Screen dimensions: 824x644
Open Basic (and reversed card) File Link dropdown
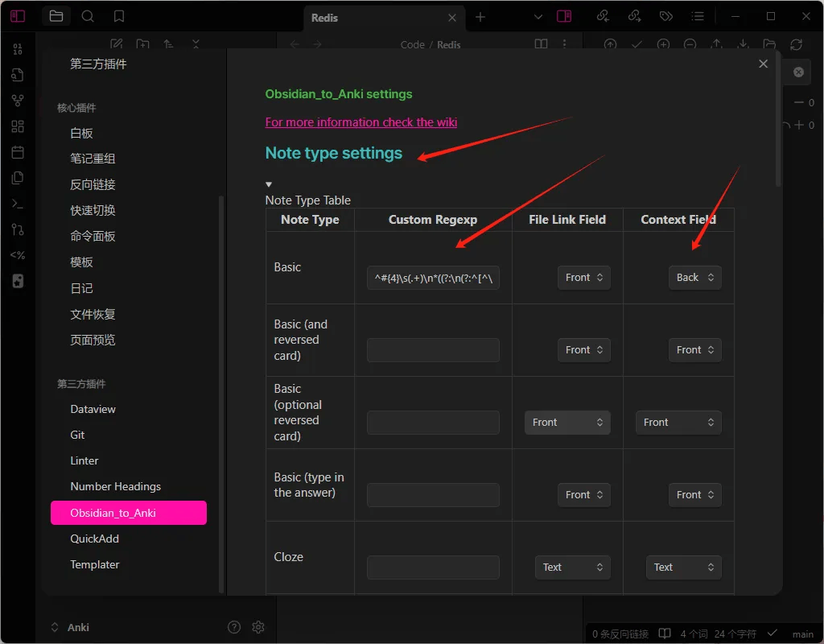(584, 350)
